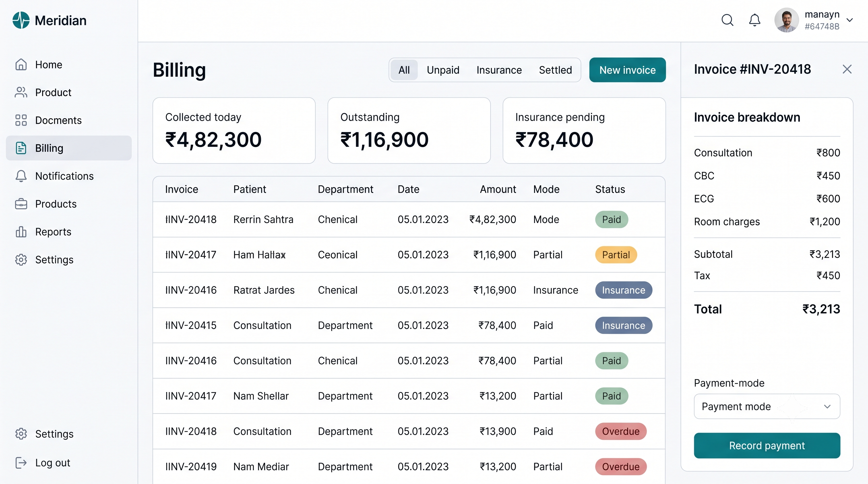868x484 pixels.
Task: Click the Billing document icon
Action: click(x=21, y=148)
